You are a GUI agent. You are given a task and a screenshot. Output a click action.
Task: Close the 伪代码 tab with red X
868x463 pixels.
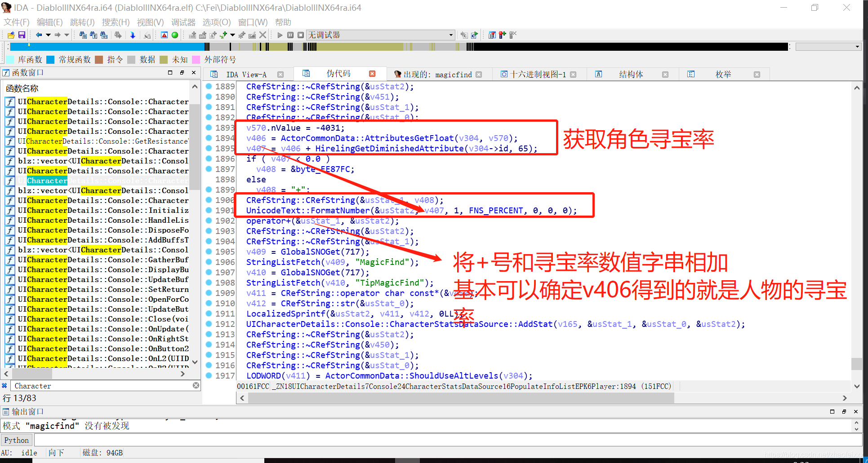[x=372, y=74]
